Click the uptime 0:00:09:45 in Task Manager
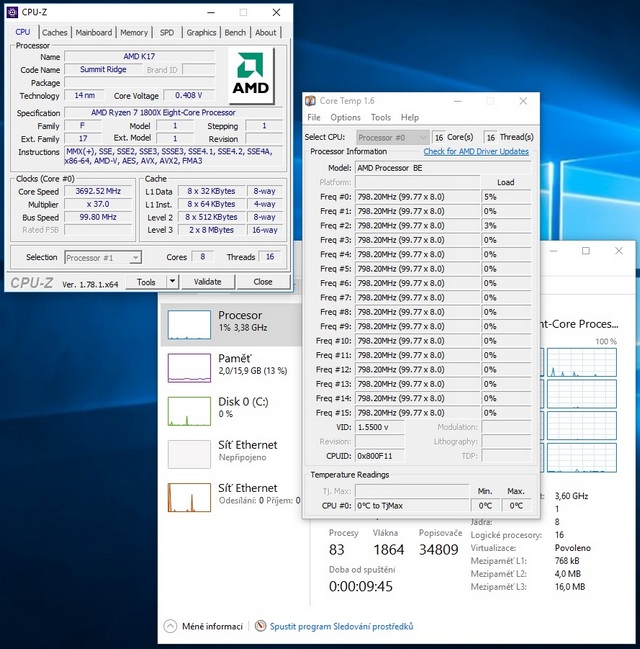This screenshot has height=649, width=640. coord(361,587)
